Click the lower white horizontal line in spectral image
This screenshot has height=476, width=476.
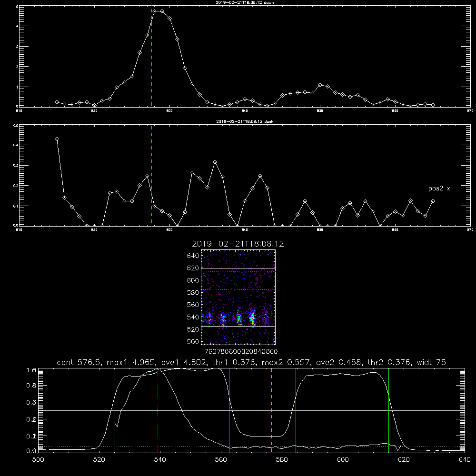pos(238,326)
